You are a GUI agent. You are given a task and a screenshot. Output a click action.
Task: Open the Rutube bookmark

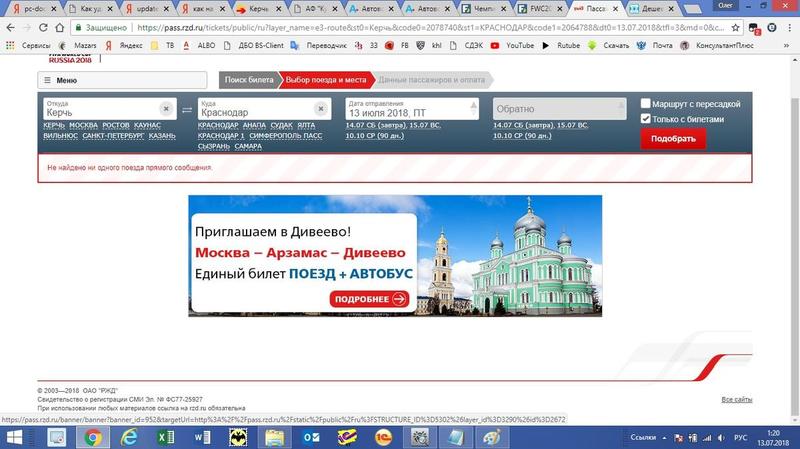coord(561,45)
